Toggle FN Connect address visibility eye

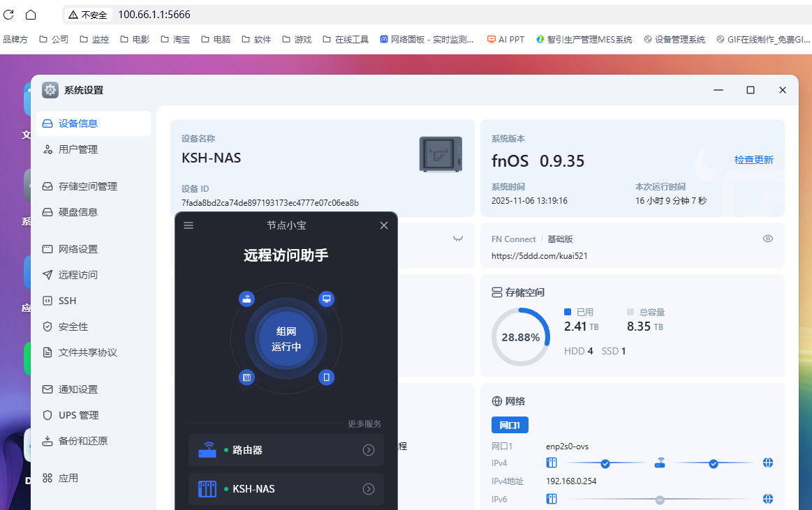tap(768, 239)
